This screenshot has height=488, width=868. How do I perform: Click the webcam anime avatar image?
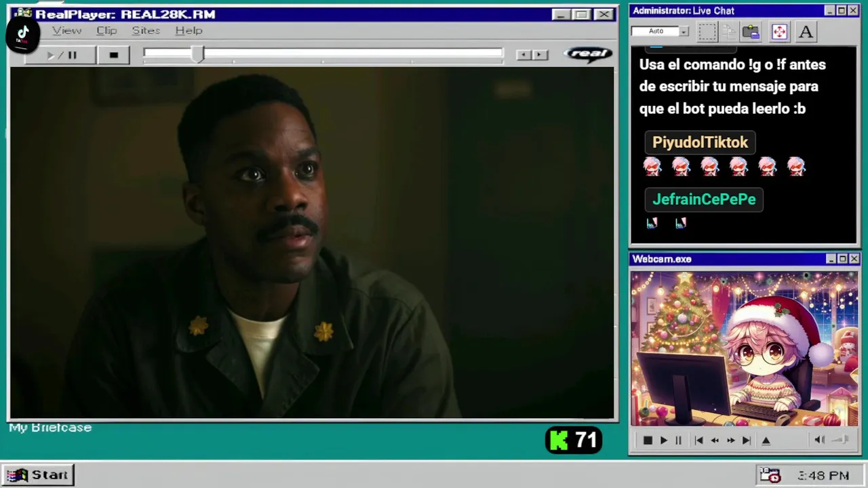[744, 349]
